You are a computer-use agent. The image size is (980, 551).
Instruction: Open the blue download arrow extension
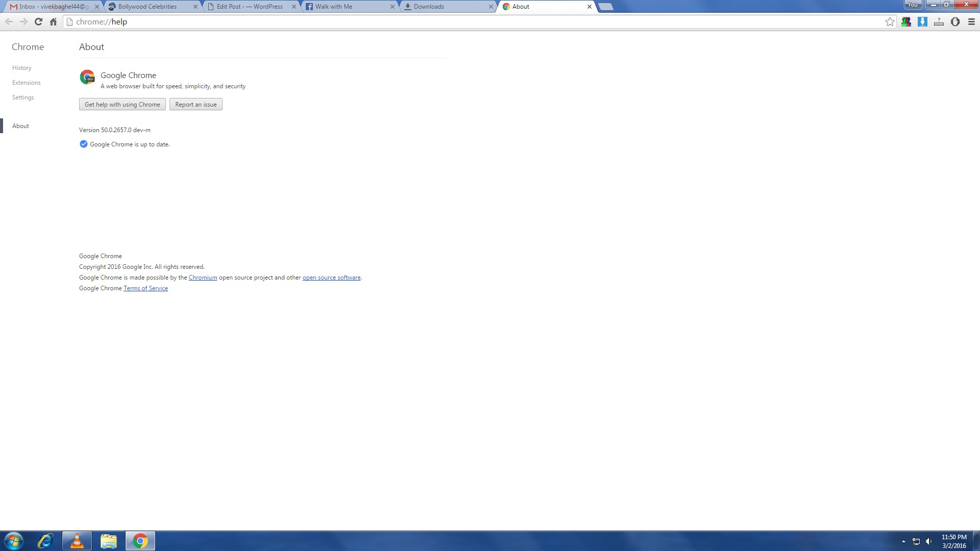(x=922, y=21)
